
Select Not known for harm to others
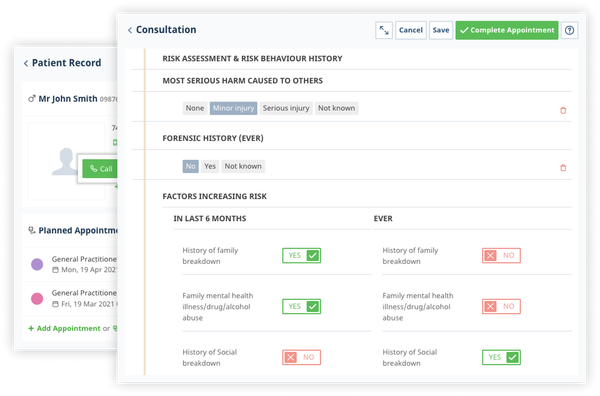[x=337, y=108]
